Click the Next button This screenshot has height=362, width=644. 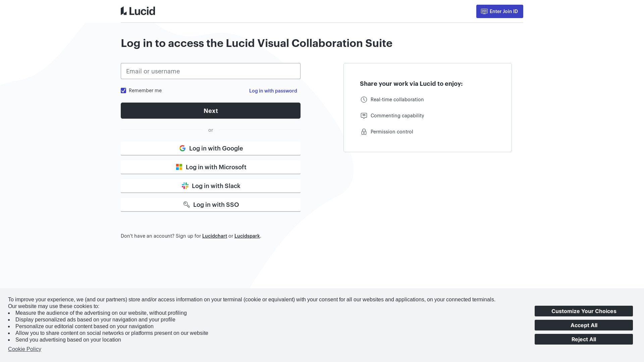point(211,111)
